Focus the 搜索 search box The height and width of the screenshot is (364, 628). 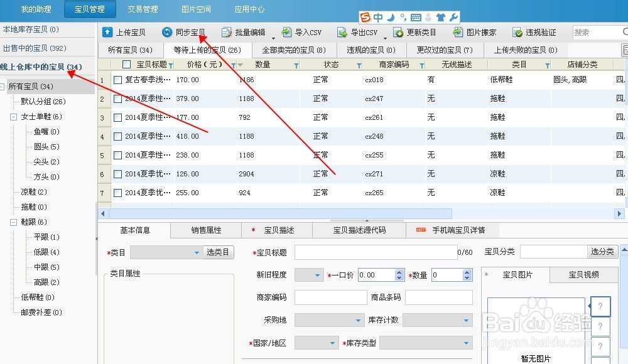(598, 32)
